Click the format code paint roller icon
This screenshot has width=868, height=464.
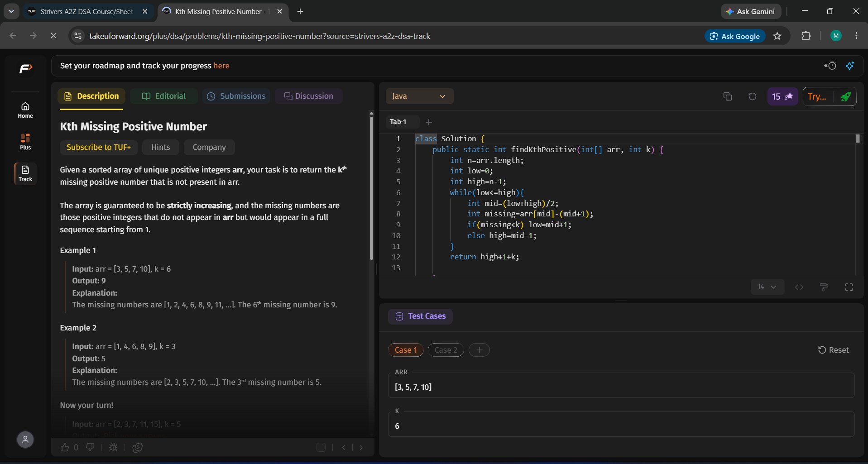tap(824, 287)
